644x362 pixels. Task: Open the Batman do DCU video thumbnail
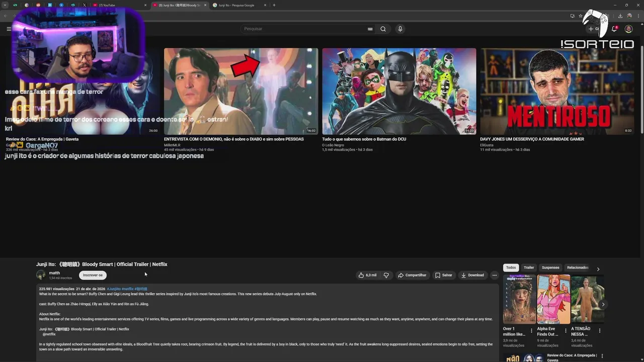pyautogui.click(x=399, y=91)
